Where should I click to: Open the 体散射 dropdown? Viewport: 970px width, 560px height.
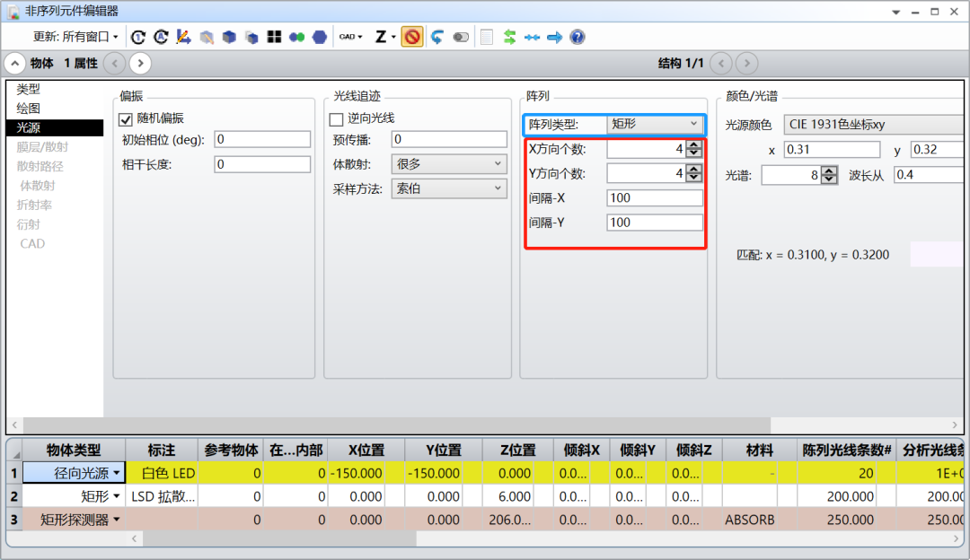[449, 164]
